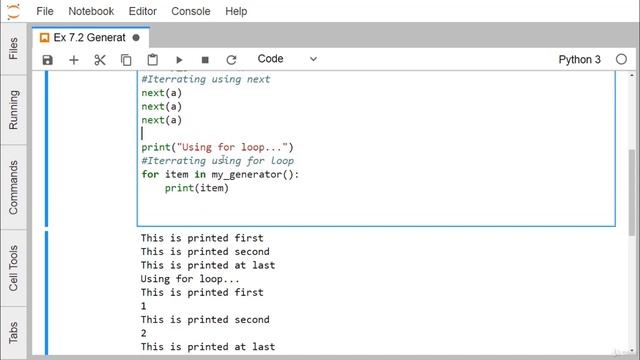The height and width of the screenshot is (360, 640).
Task: Open the Editor menu
Action: [x=142, y=11]
